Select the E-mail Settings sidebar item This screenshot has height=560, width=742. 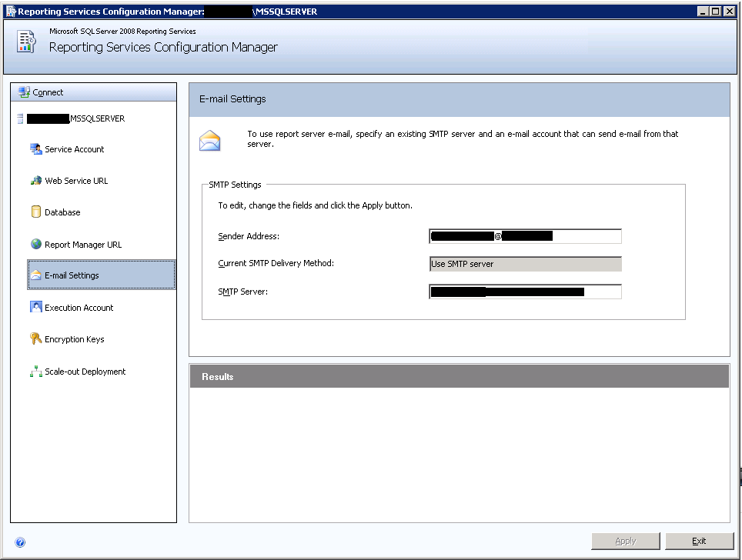[x=102, y=275]
